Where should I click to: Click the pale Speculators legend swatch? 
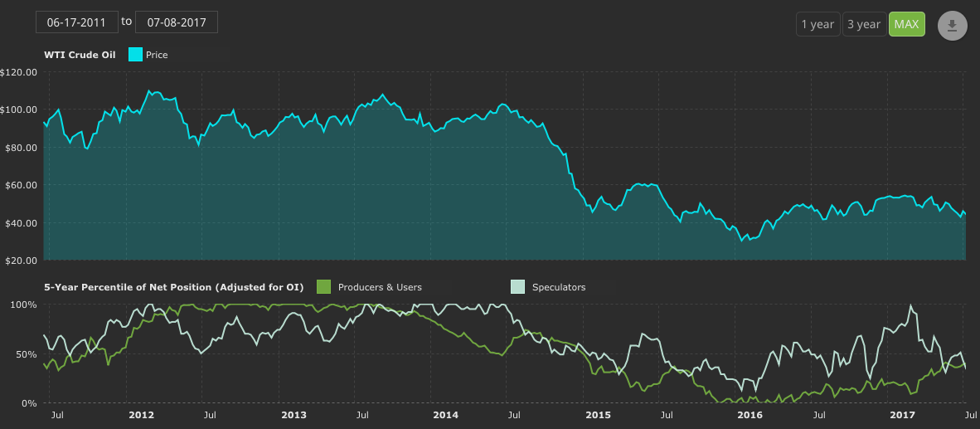(x=517, y=287)
